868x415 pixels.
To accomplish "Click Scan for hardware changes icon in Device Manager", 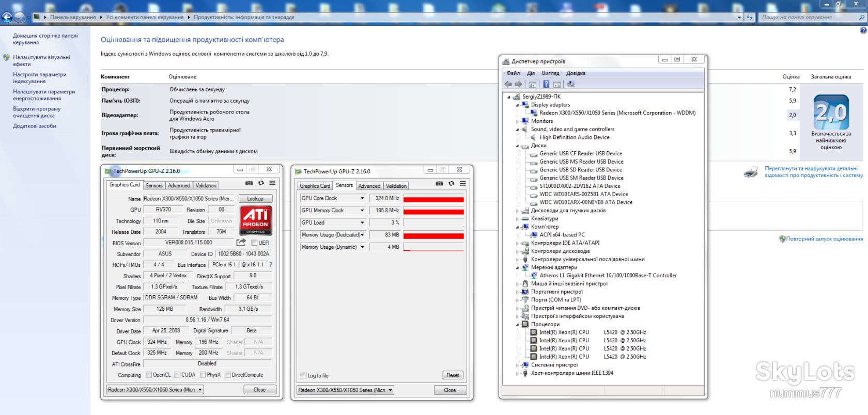I will coord(571,84).
